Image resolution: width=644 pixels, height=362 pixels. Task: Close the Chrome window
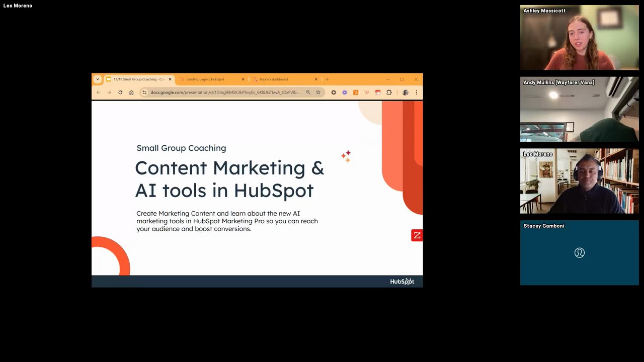pos(416,79)
